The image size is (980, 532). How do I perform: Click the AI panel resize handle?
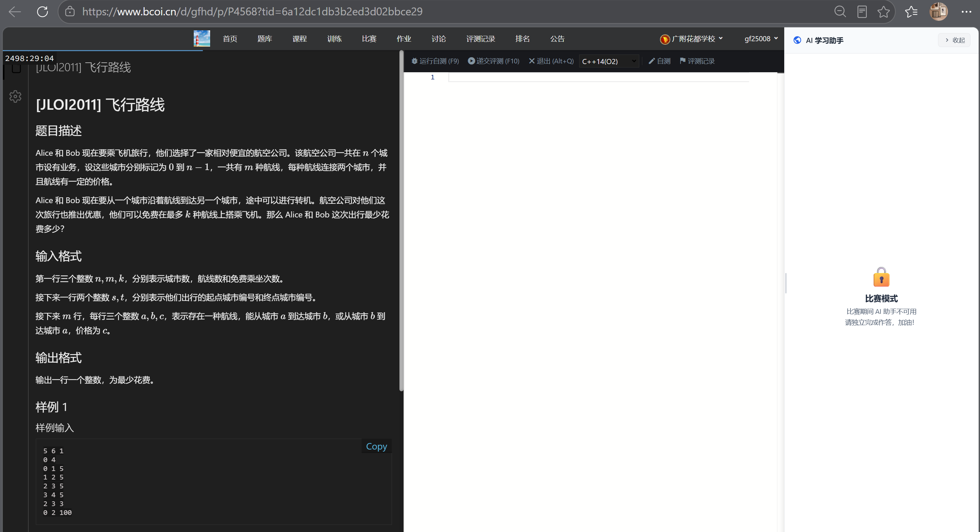click(x=786, y=283)
